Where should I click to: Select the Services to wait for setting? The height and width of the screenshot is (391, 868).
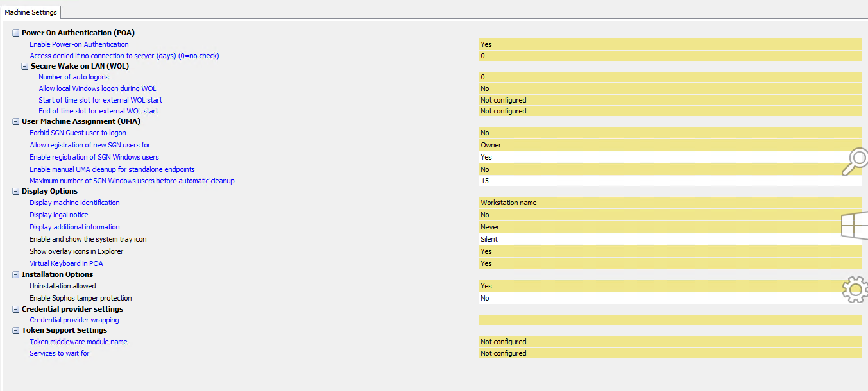click(60, 353)
